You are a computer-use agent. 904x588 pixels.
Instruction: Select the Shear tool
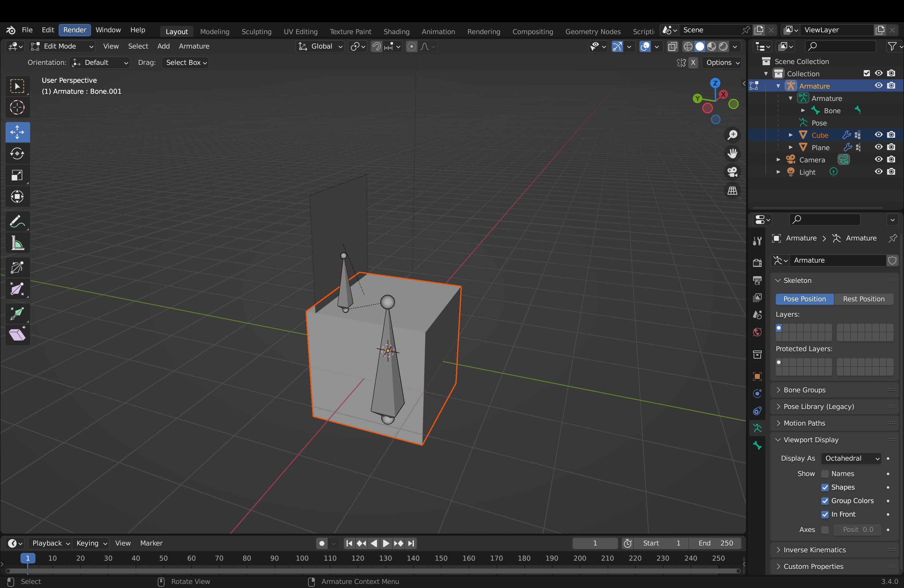click(18, 335)
